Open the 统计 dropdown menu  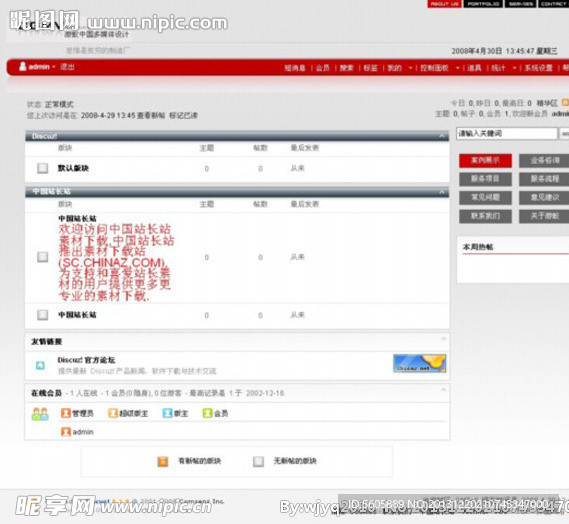coord(514,68)
